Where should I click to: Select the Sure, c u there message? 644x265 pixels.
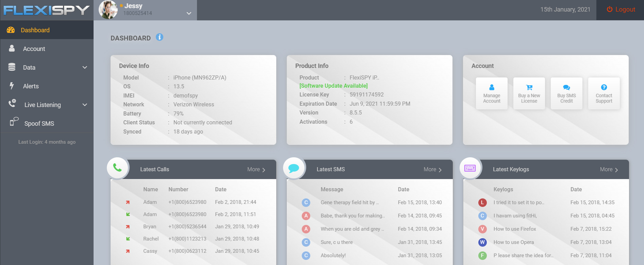336,242
